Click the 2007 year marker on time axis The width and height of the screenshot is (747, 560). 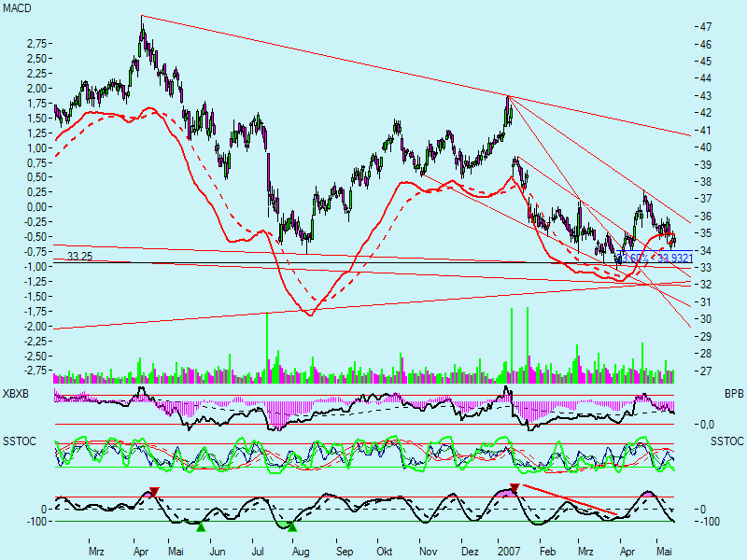click(508, 552)
